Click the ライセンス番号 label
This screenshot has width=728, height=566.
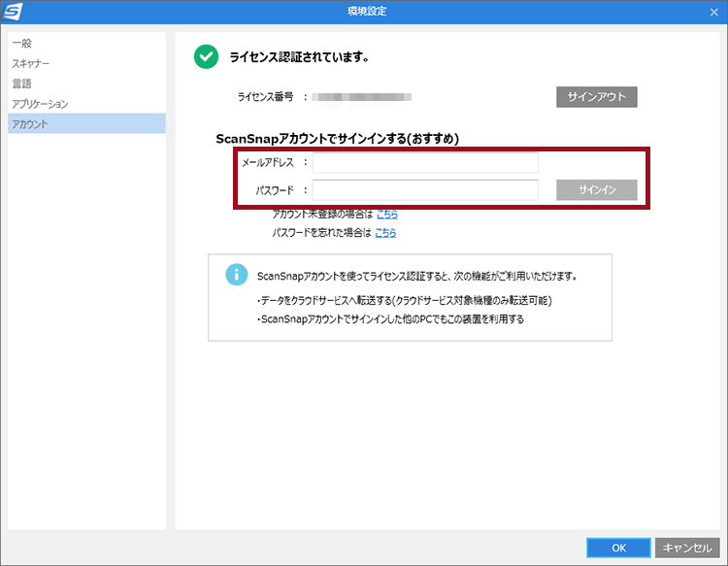pos(266,96)
